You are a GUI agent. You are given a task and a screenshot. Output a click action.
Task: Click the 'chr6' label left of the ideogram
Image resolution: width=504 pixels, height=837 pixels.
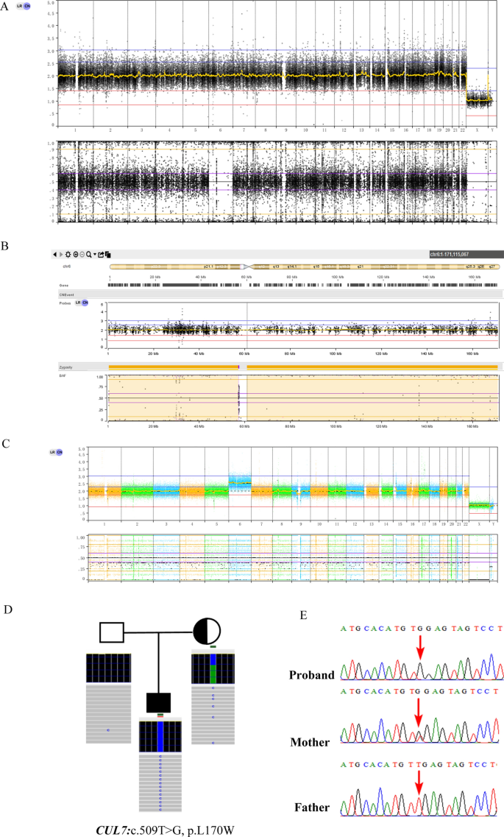[x=67, y=266]
